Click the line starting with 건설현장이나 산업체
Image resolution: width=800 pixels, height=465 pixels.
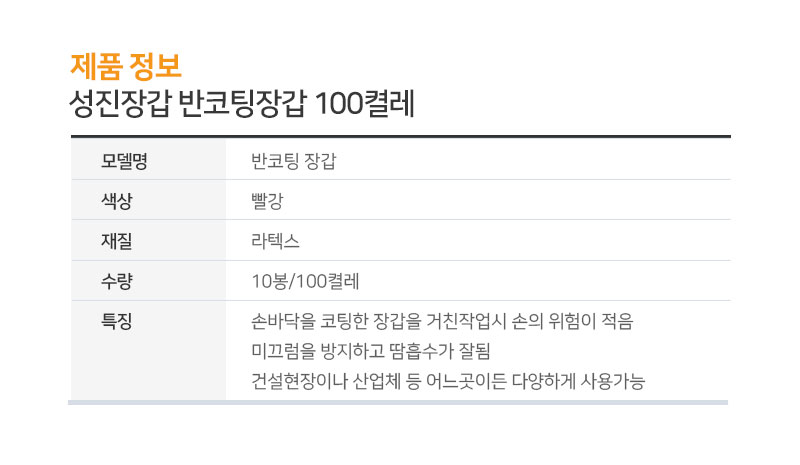[x=448, y=381]
